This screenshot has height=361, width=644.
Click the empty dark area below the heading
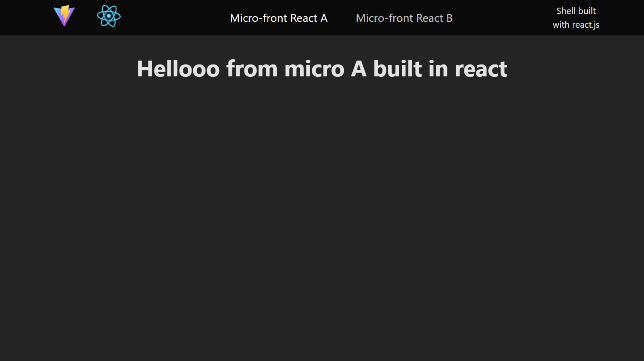click(x=322, y=213)
